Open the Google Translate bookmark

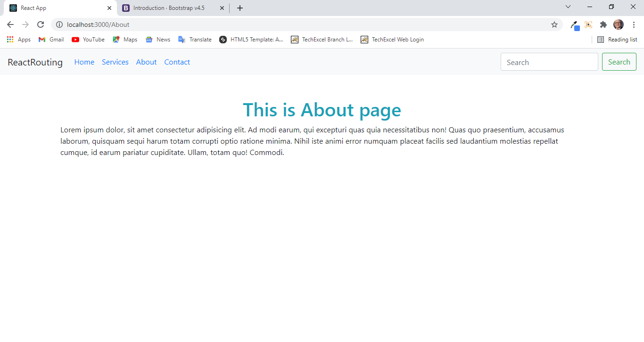tap(195, 40)
